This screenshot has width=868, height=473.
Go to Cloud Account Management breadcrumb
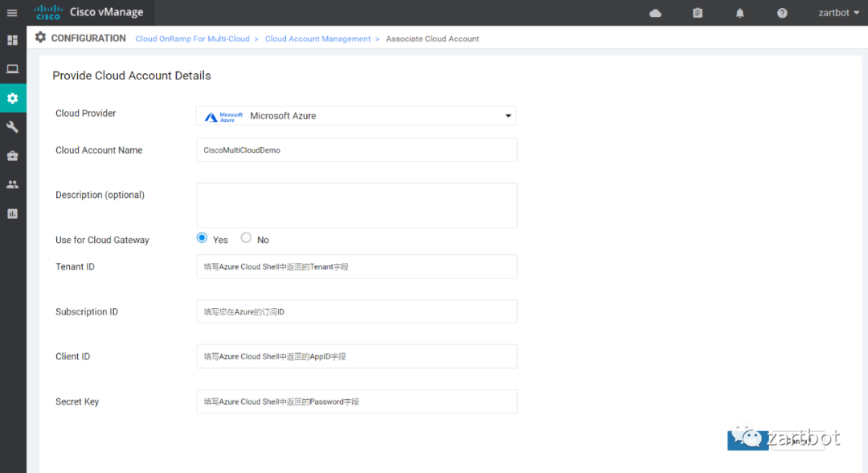(317, 39)
